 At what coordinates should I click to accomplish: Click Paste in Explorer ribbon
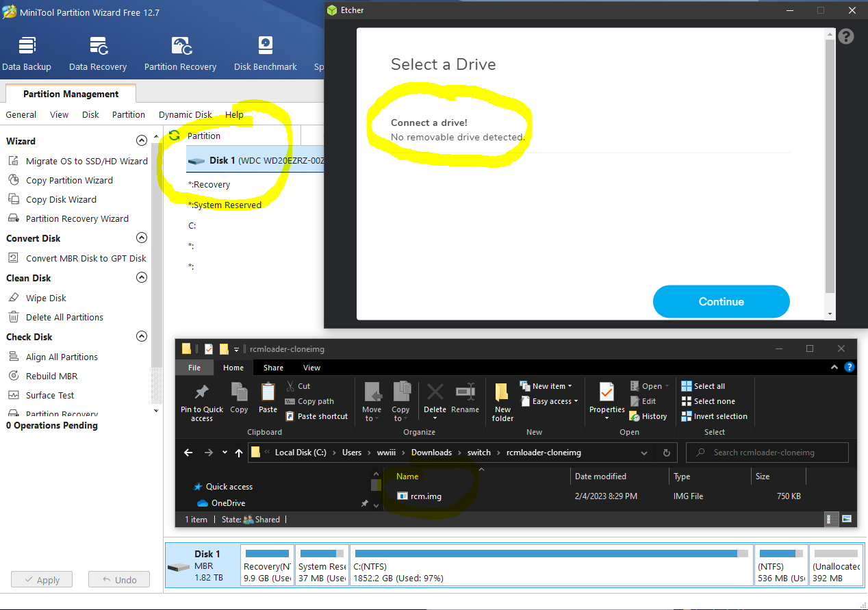point(268,398)
